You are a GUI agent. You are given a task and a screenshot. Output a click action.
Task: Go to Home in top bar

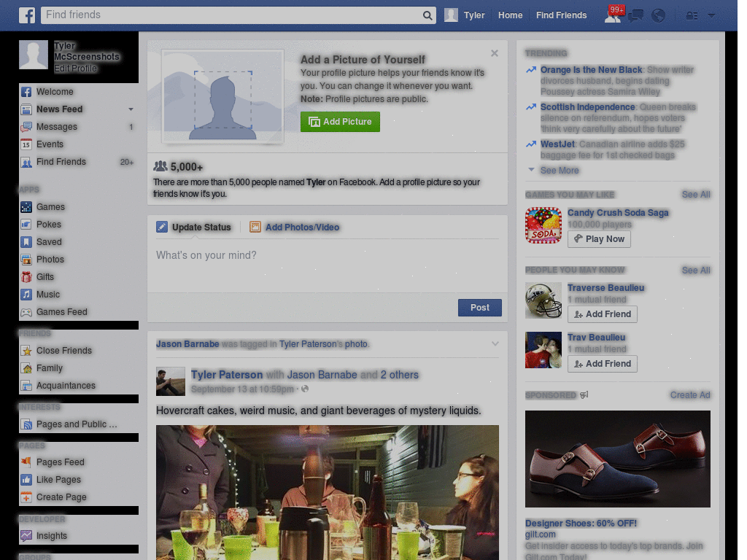510,15
